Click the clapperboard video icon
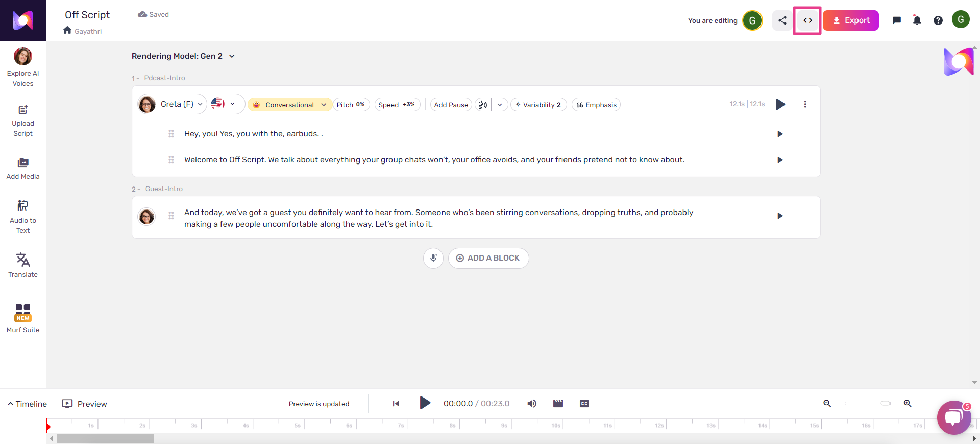 click(558, 404)
